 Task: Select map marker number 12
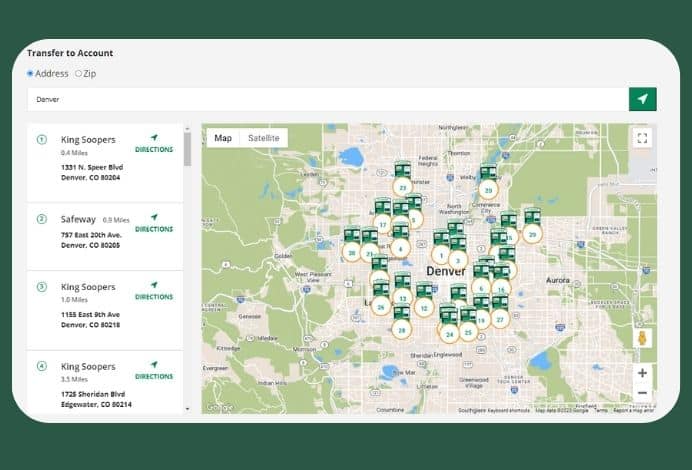[424, 308]
